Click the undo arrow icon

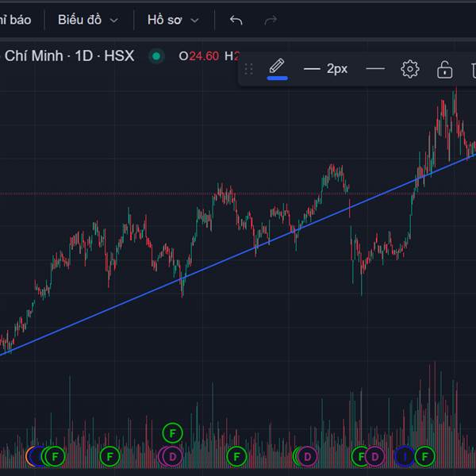[236, 20]
